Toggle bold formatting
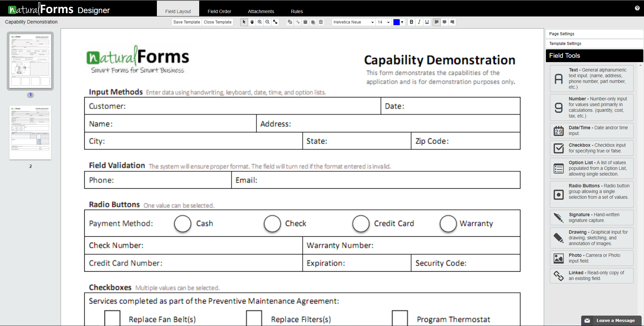The image size is (644, 326). coord(412,22)
